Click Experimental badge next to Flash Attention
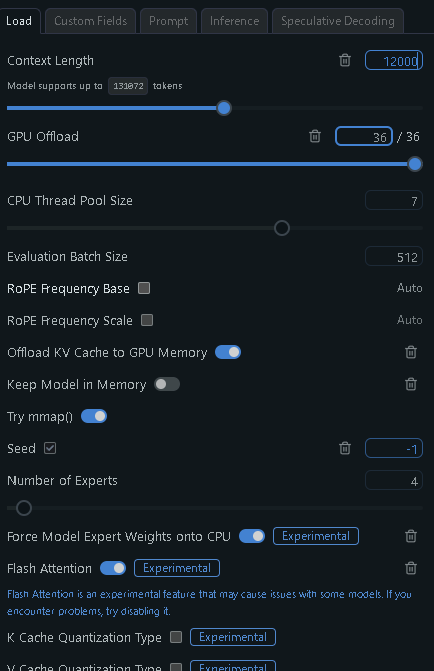This screenshot has width=434, height=671. click(177, 568)
